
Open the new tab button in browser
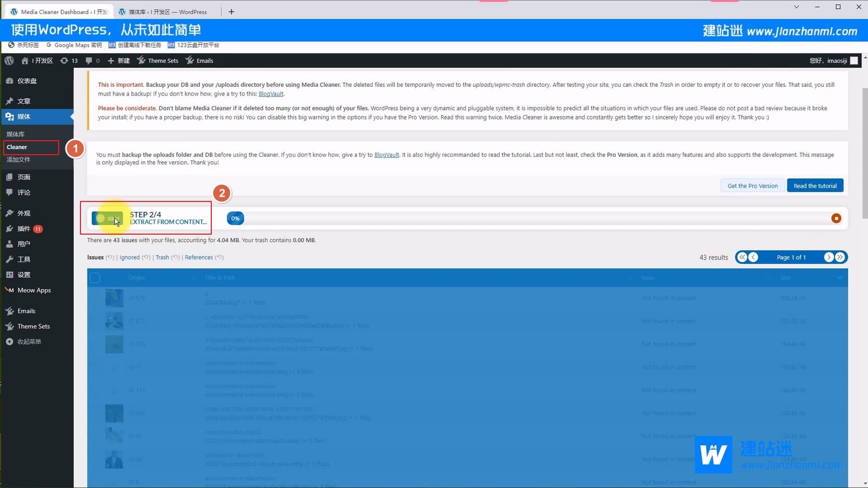tap(231, 11)
